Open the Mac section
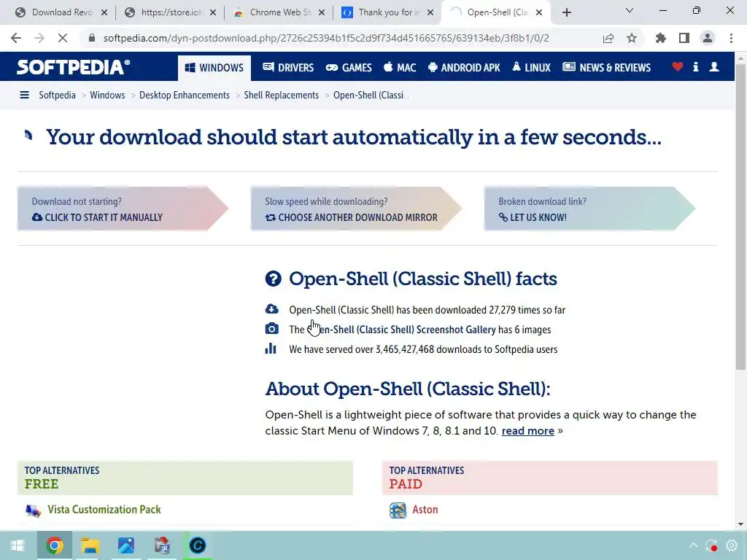 (x=400, y=68)
